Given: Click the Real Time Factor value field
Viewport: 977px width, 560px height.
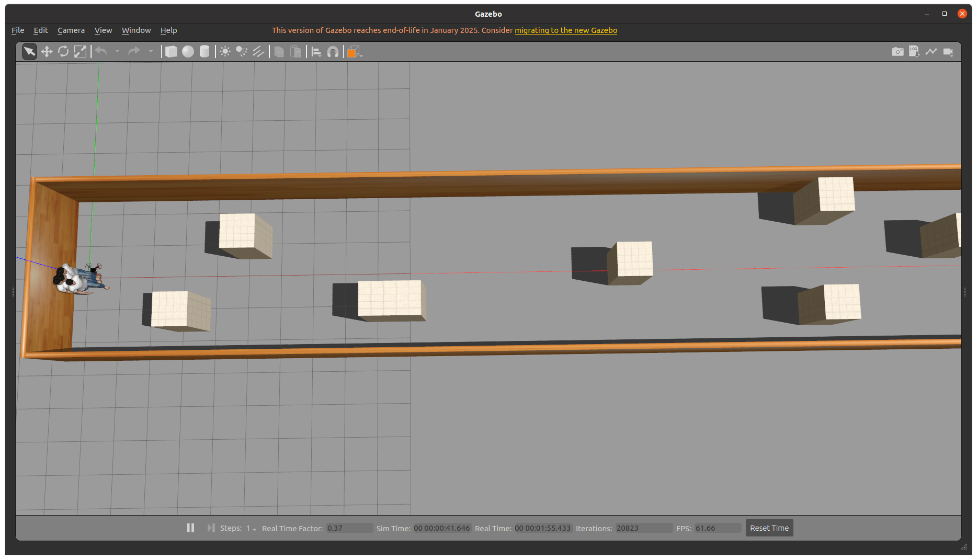Looking at the screenshot, I should tap(349, 528).
